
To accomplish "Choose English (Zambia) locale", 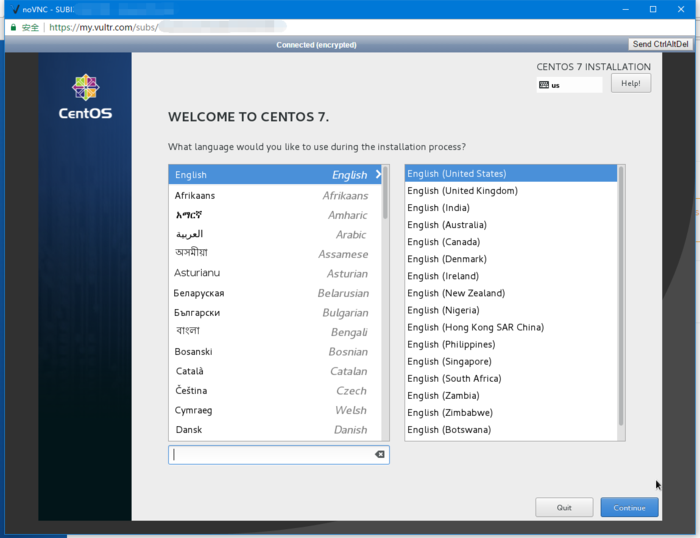I will click(511, 396).
